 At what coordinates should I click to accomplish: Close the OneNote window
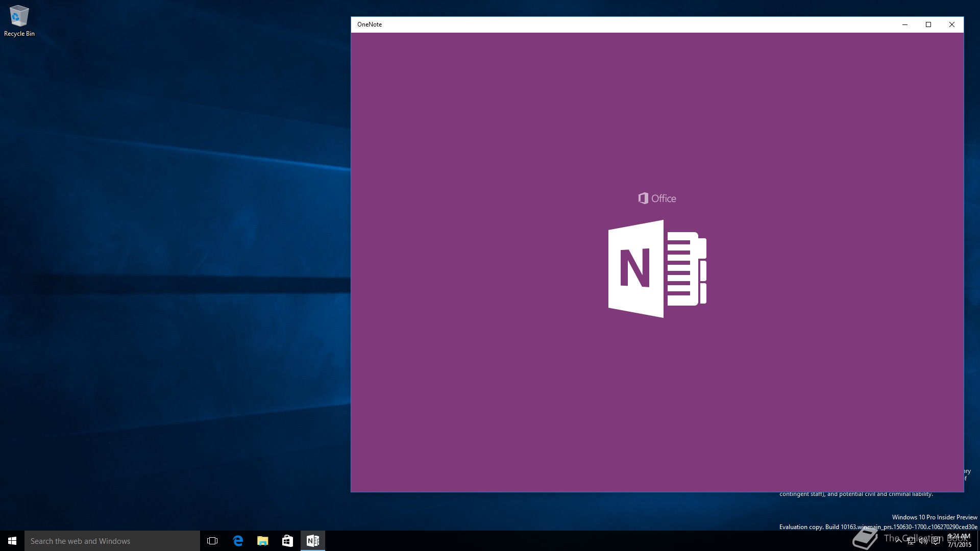(952, 24)
